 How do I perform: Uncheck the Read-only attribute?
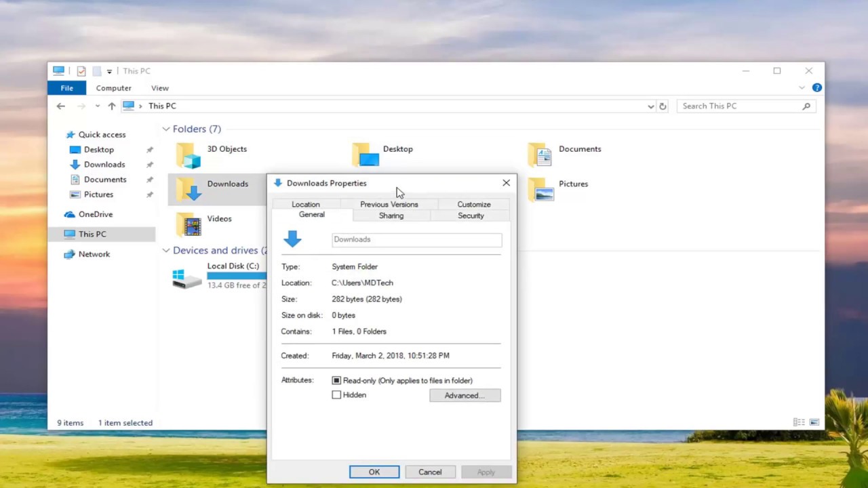coord(336,380)
